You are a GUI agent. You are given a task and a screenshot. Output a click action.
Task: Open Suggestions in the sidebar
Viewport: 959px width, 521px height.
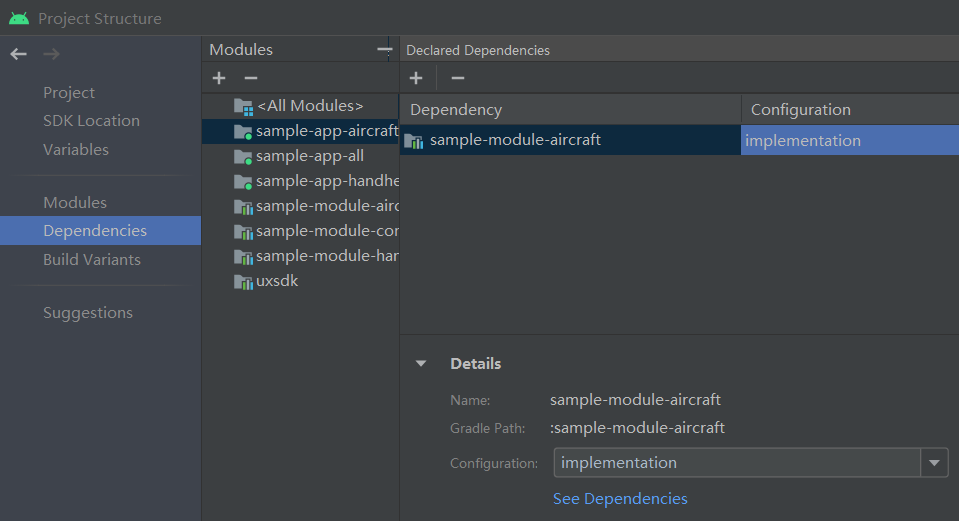pyautogui.click(x=88, y=313)
